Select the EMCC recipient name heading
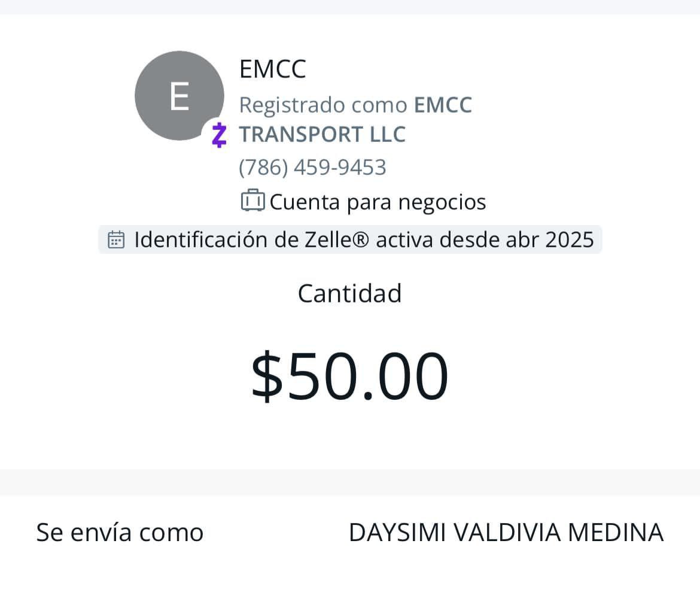700x589 pixels. click(x=272, y=69)
